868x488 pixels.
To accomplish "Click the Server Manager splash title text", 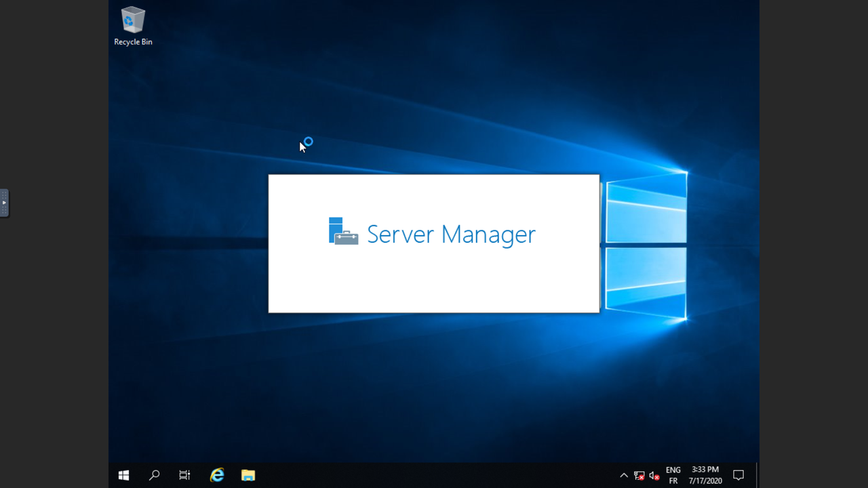I will coord(451,235).
